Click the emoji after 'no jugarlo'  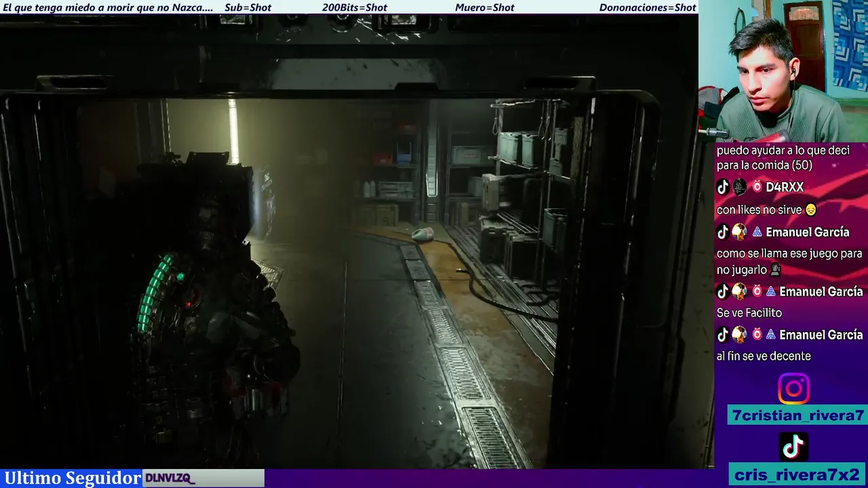coord(776,270)
